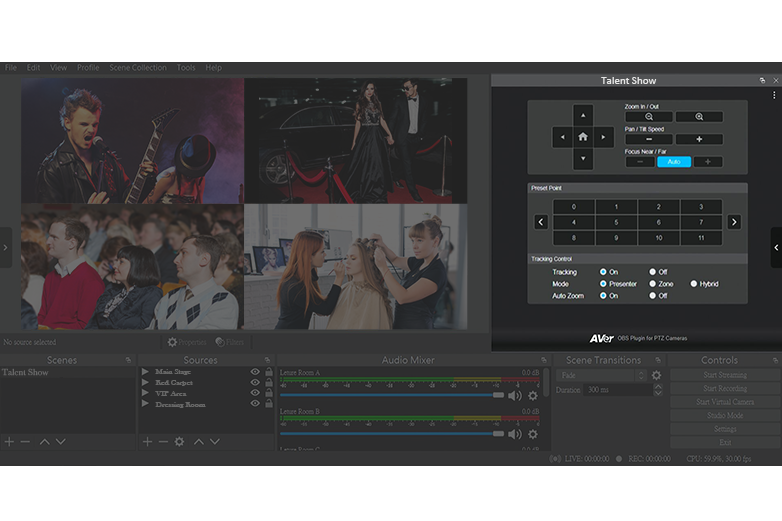Hide the Main Stage source via eye icon

pyautogui.click(x=255, y=372)
